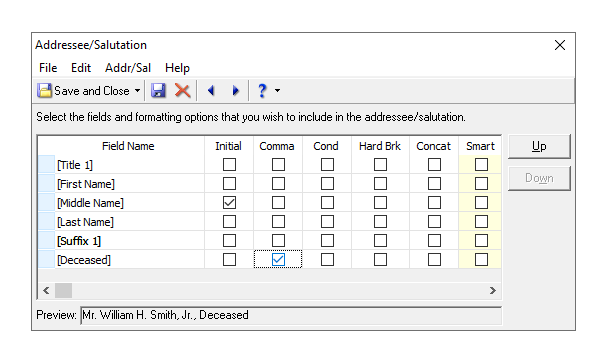Click the Up button
Viewport: 603px width, 362px height.
(539, 146)
